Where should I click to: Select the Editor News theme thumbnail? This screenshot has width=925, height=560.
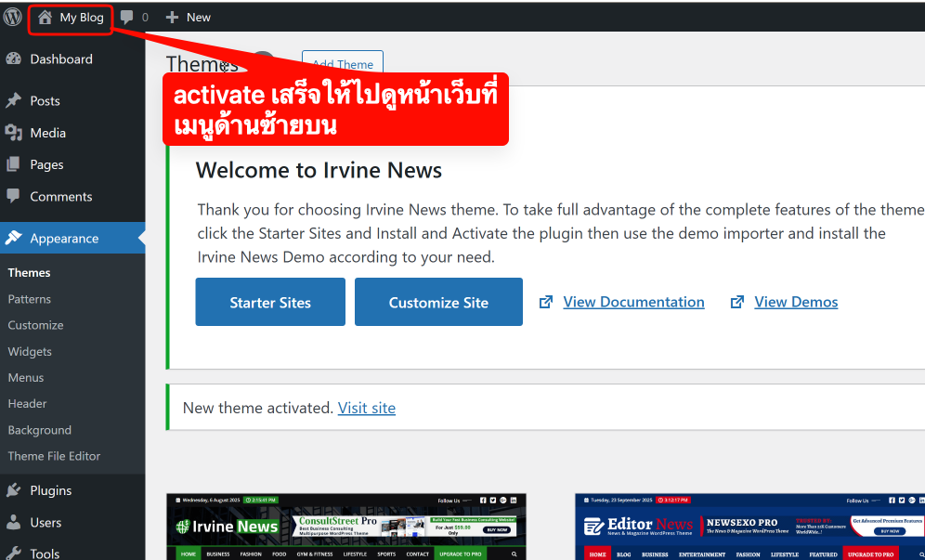click(749, 527)
